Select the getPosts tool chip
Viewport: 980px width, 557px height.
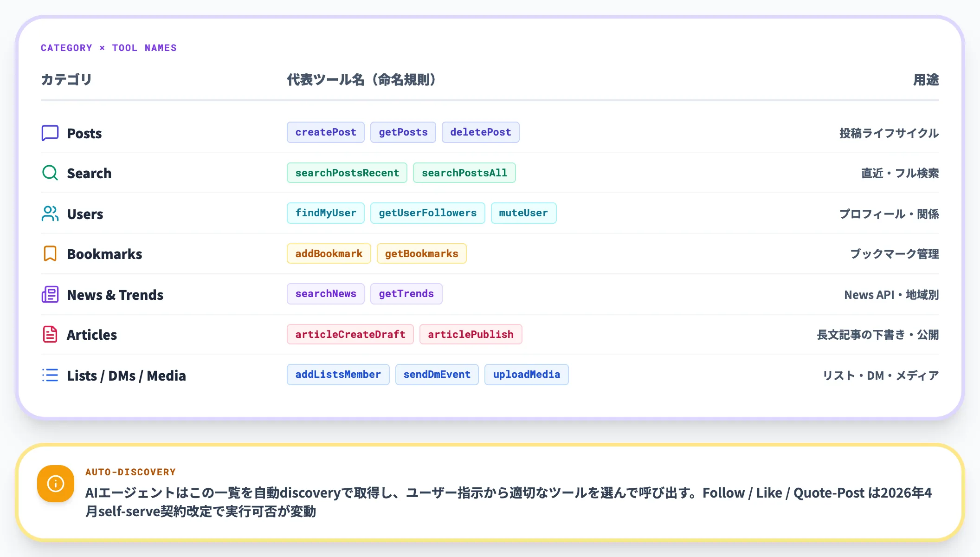point(403,132)
